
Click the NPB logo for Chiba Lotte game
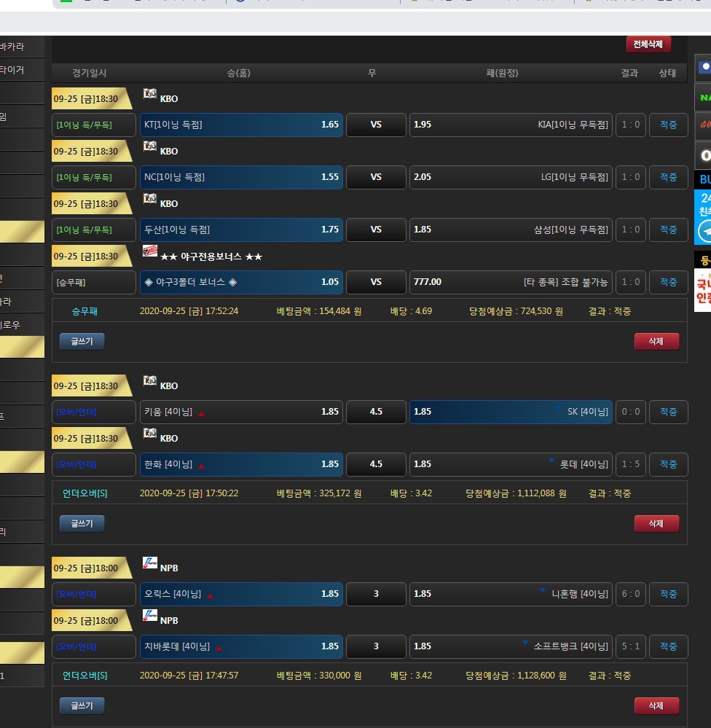pyautogui.click(x=150, y=616)
